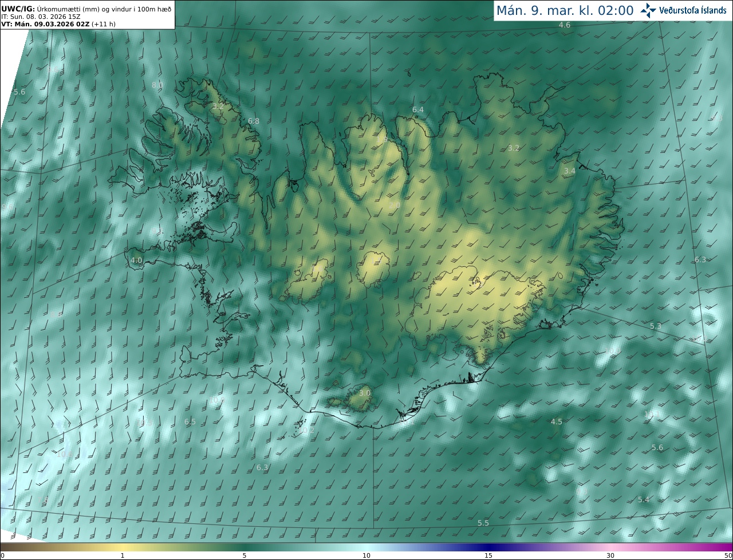Click the 6.8 value east of the Westfjords
This screenshot has height=560, width=733.
[x=254, y=121]
